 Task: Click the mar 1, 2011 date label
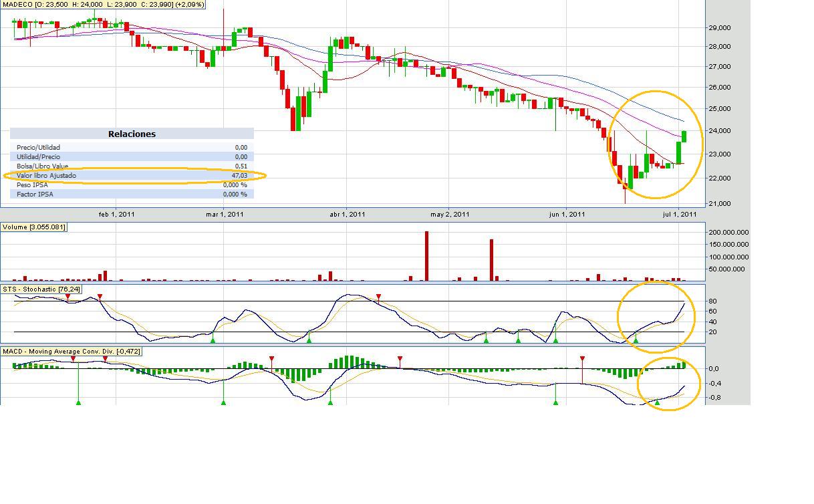click(225, 215)
